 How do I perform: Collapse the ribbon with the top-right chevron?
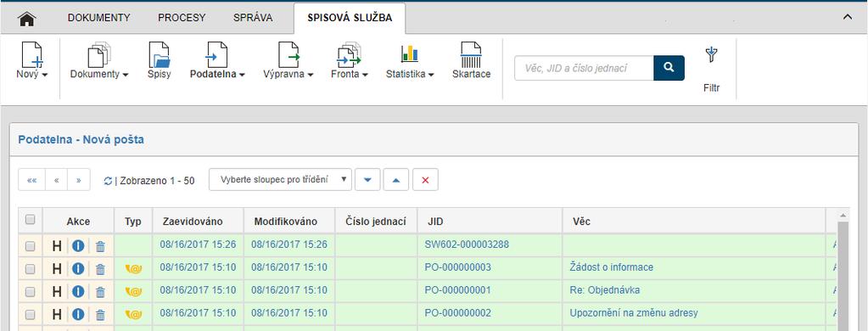coord(847,17)
